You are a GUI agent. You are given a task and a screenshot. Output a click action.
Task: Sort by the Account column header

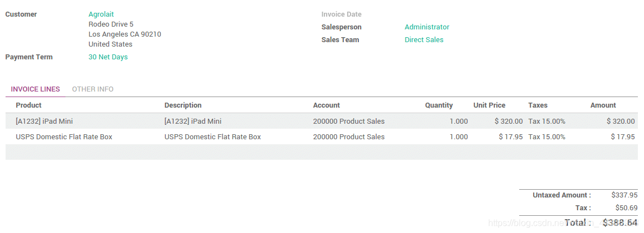point(327,105)
